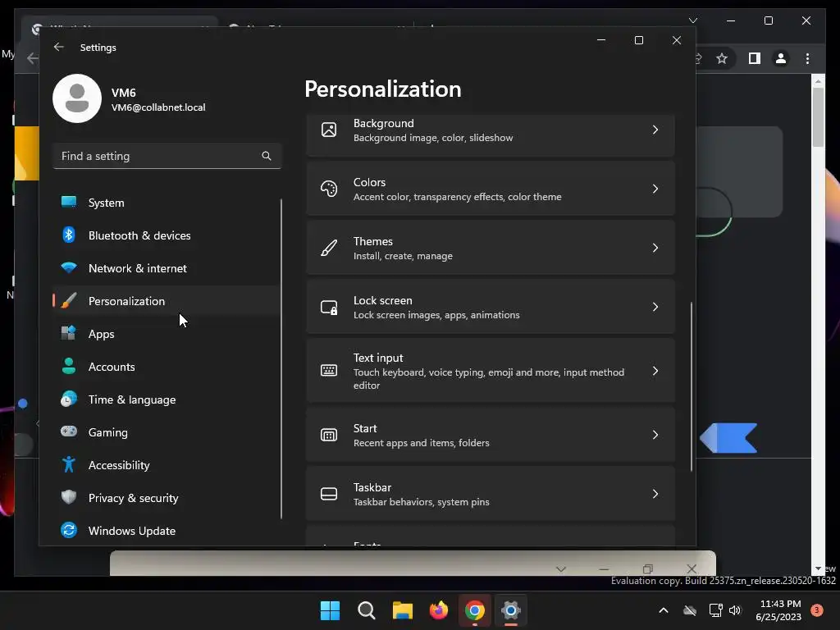Open the Apps settings category
This screenshot has height=630, width=840.
tap(166, 333)
